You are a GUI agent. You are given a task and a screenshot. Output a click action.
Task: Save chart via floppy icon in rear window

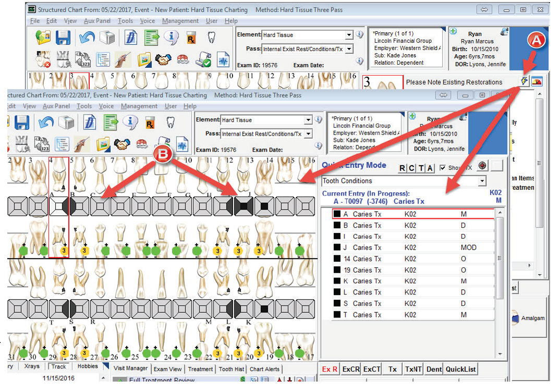pyautogui.click(x=63, y=38)
